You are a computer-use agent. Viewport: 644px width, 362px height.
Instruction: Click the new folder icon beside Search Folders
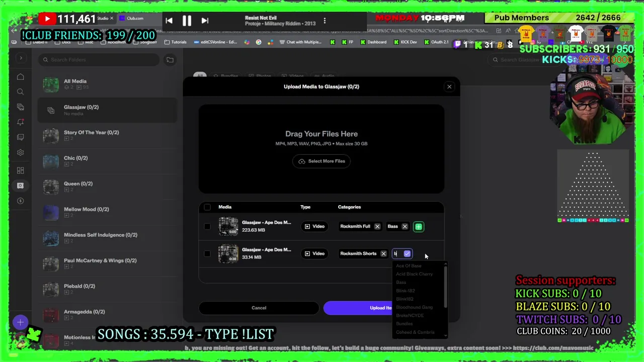(170, 60)
